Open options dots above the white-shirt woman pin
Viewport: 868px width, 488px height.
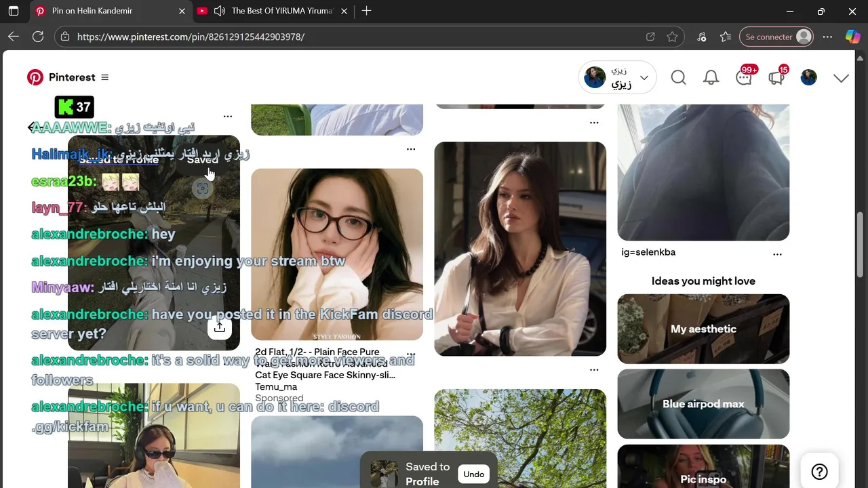(594, 123)
